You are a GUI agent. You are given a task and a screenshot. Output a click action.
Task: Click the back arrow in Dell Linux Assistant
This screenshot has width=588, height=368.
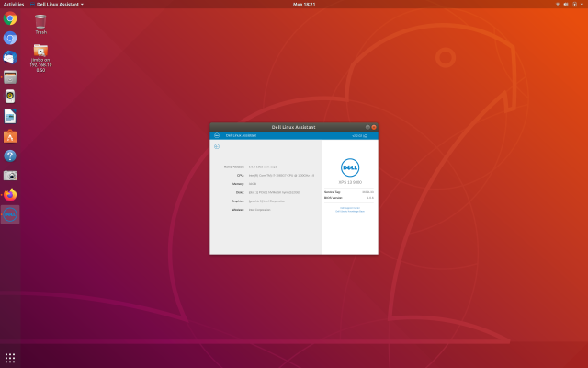pos(217,146)
